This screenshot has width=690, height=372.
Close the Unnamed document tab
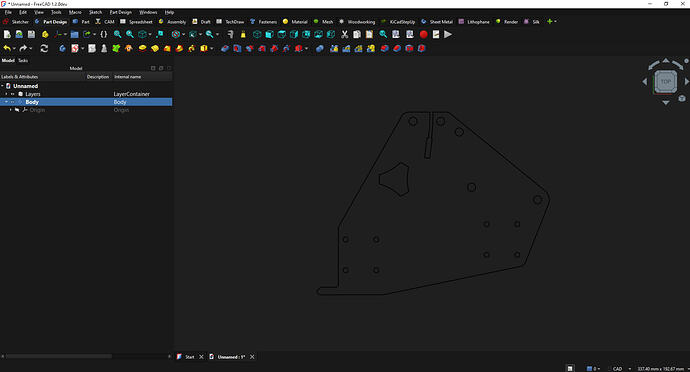click(x=252, y=357)
